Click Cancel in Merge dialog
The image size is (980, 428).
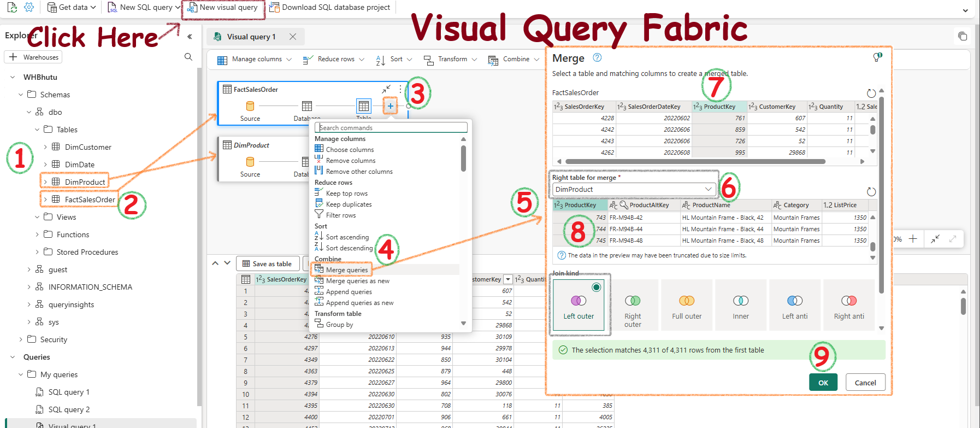click(x=865, y=383)
